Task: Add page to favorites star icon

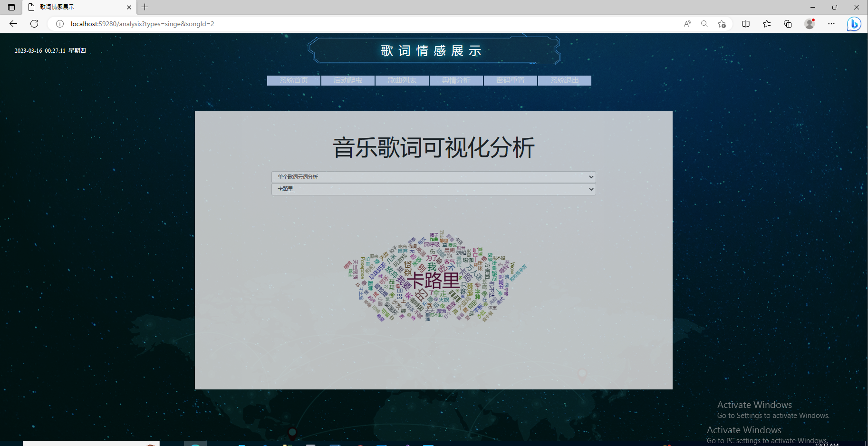Action: pos(722,24)
